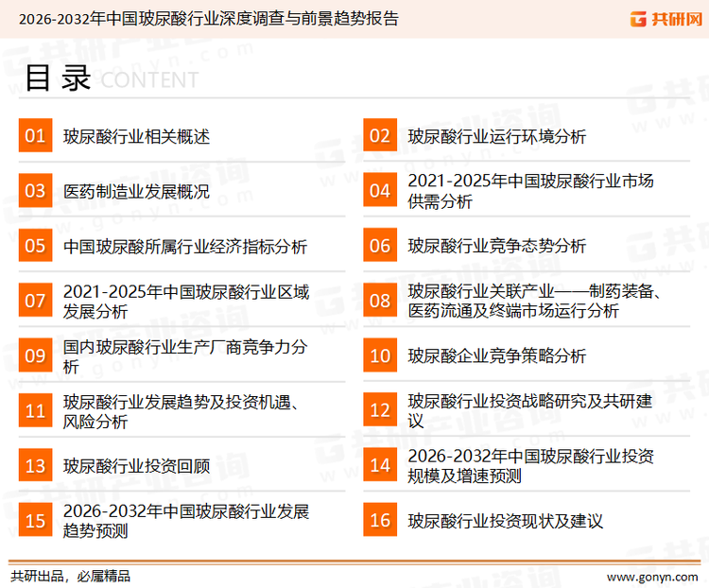Click the 共研出品，必属精品 footer slogan

coord(70,576)
